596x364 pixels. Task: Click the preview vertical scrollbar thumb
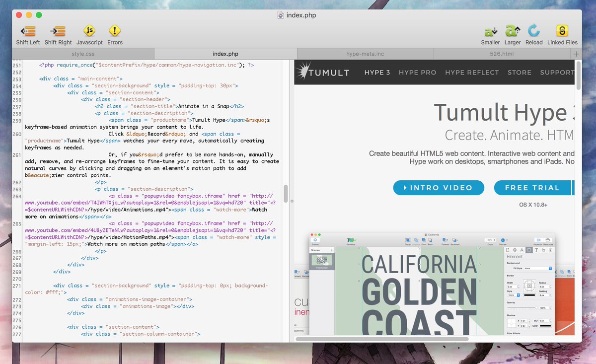(x=579, y=74)
